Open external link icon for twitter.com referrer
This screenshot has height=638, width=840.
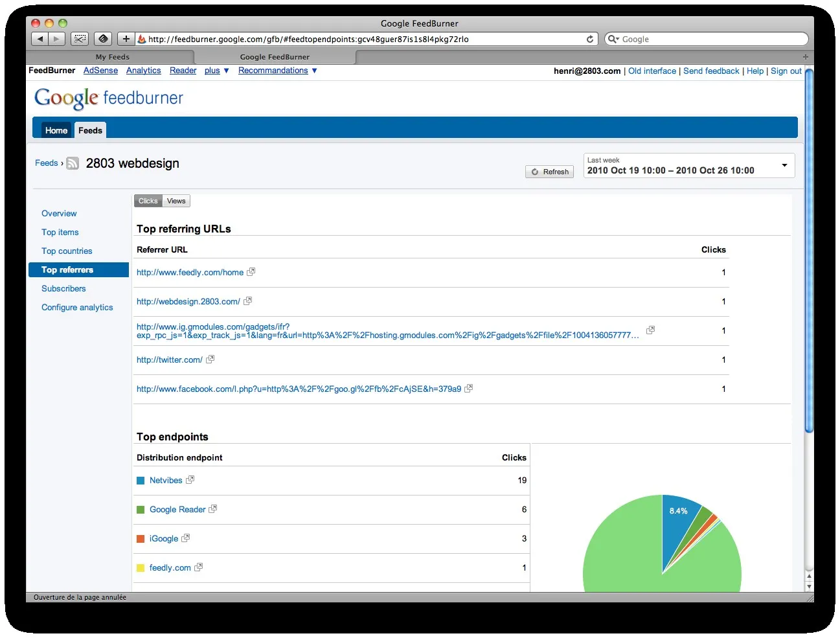pyautogui.click(x=210, y=359)
